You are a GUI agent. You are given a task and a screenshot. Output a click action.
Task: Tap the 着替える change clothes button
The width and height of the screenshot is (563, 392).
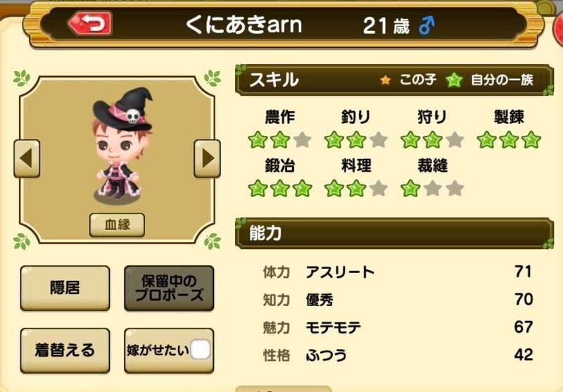click(65, 350)
